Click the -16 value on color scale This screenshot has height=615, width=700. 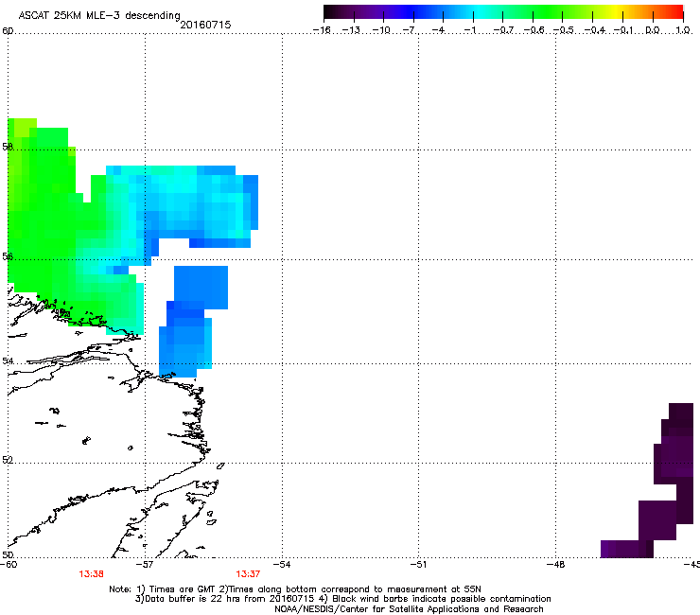point(322,30)
